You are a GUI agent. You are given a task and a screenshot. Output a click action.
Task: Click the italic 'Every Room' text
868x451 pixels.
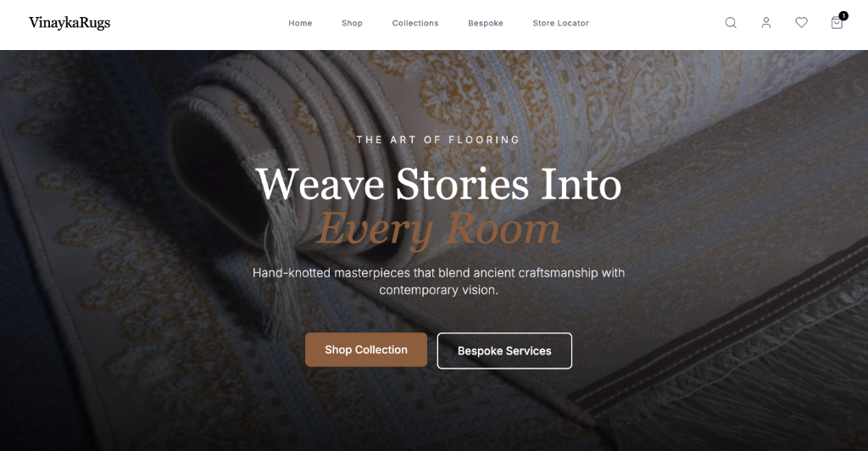click(438, 228)
